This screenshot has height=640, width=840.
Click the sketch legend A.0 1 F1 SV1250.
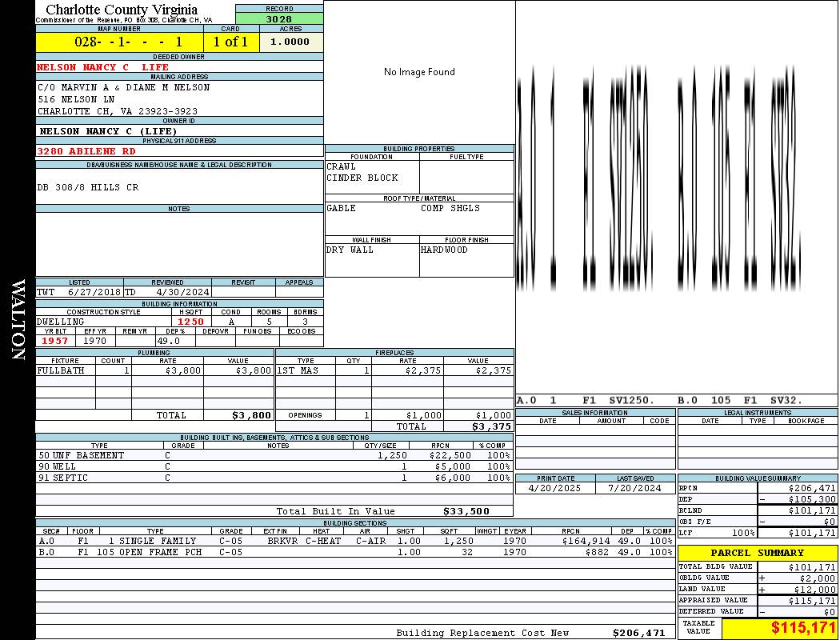(586, 401)
